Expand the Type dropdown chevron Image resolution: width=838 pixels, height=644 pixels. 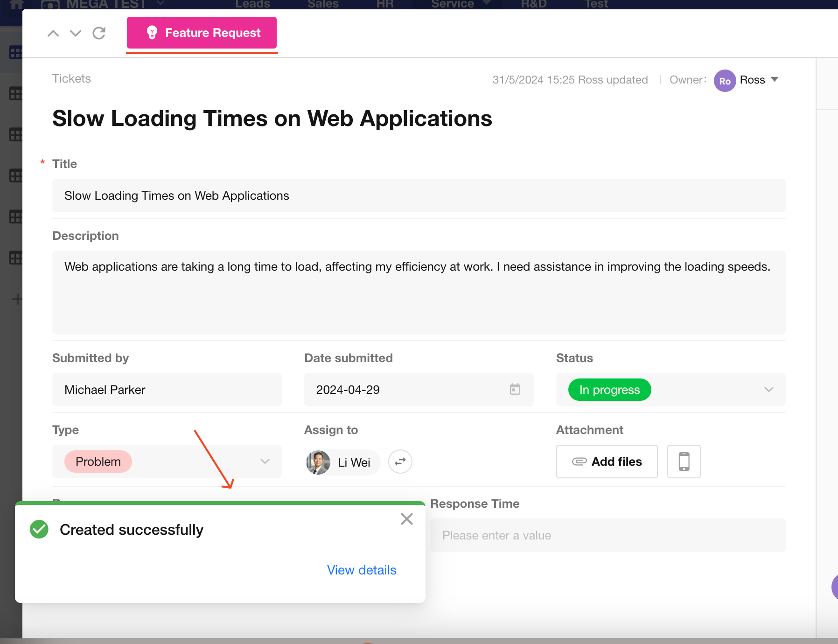click(265, 462)
